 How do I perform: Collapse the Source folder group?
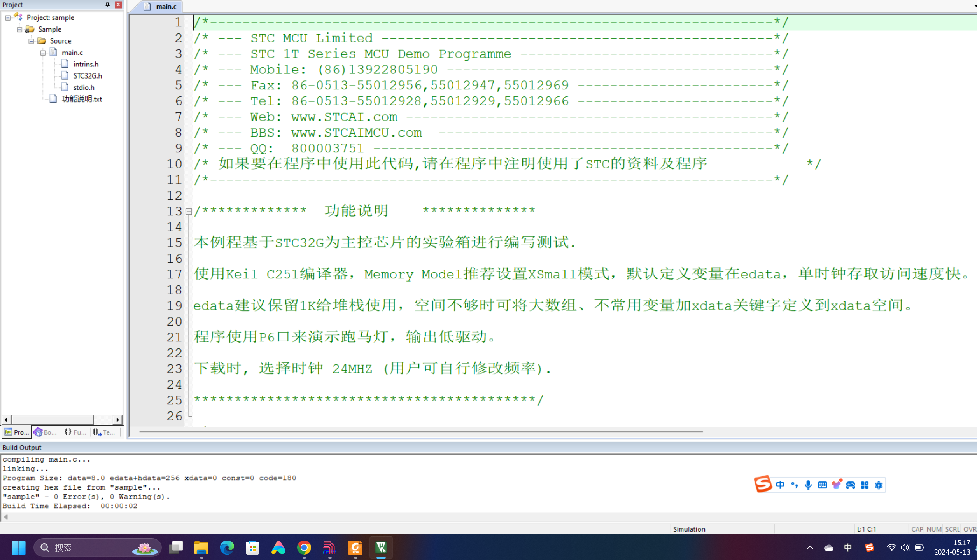click(x=31, y=41)
